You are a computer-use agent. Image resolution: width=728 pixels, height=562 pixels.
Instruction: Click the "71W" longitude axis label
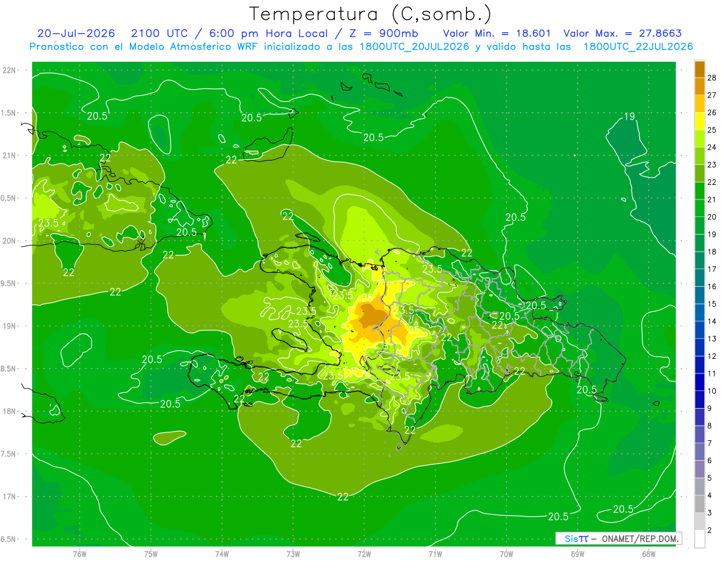coord(435,554)
